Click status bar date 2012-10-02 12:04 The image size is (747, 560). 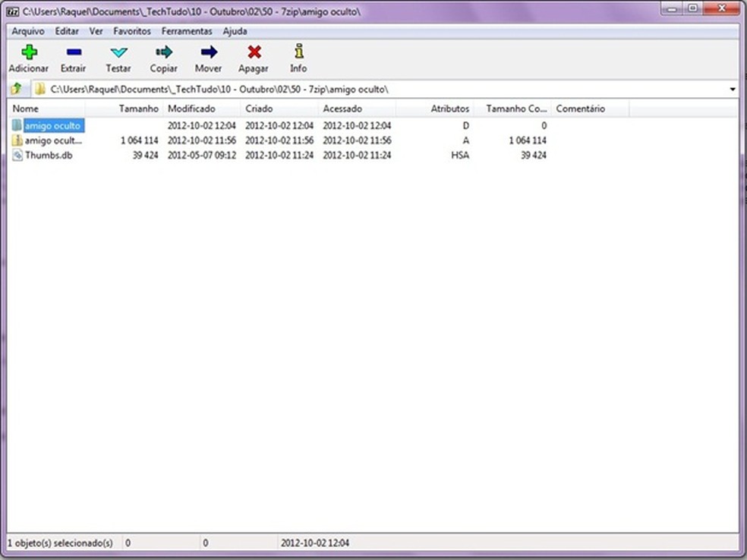pyautogui.click(x=315, y=543)
